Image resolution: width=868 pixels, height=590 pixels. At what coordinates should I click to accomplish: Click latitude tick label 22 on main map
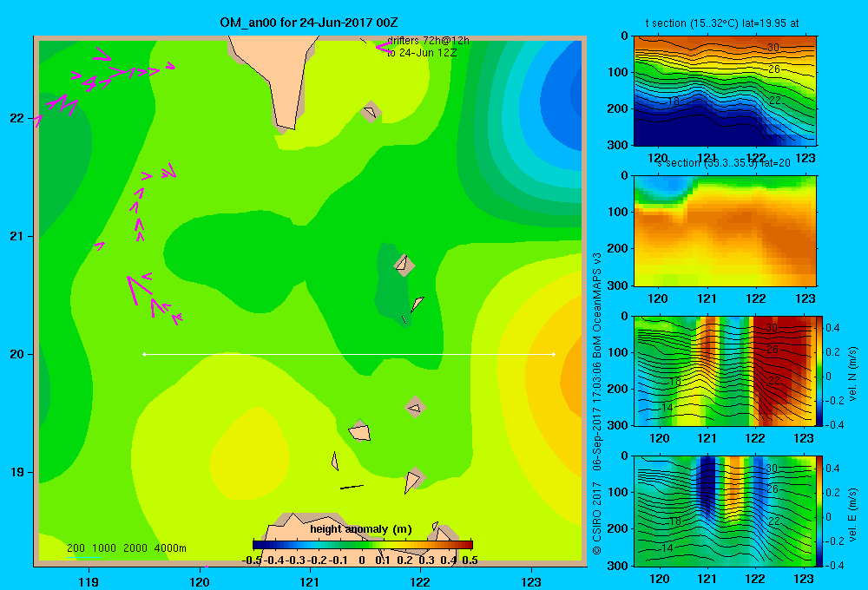tap(17, 118)
